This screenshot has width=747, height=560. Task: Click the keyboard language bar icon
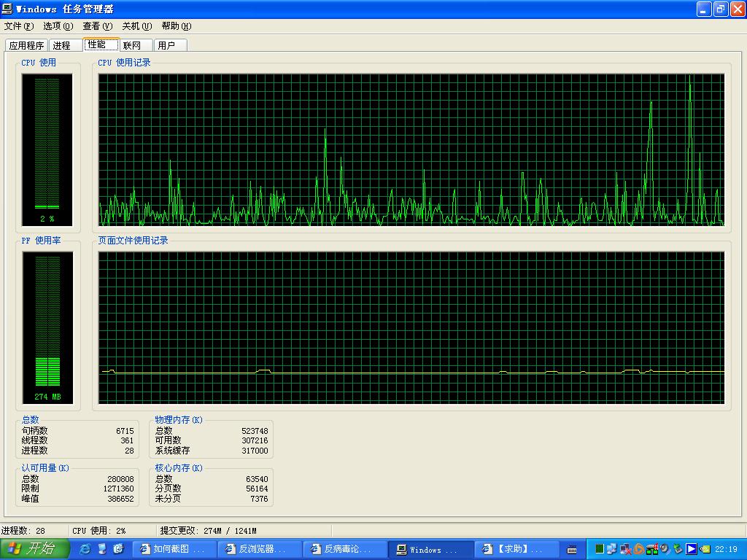[x=573, y=549]
